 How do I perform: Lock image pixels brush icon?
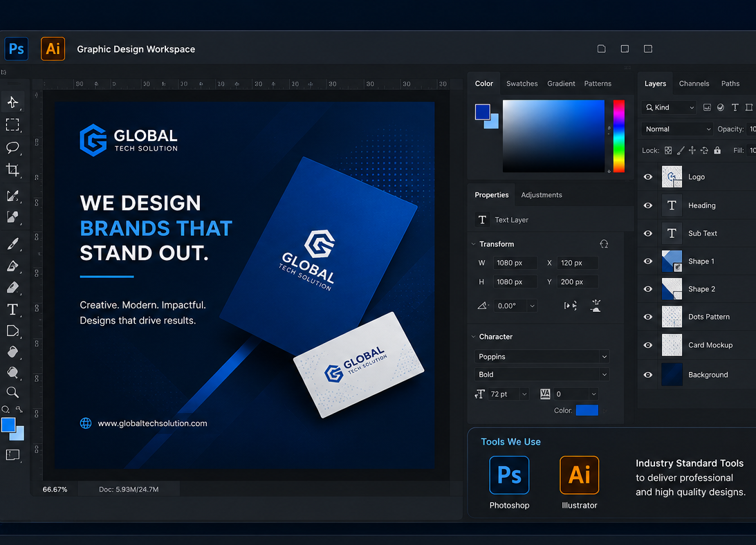tap(681, 151)
